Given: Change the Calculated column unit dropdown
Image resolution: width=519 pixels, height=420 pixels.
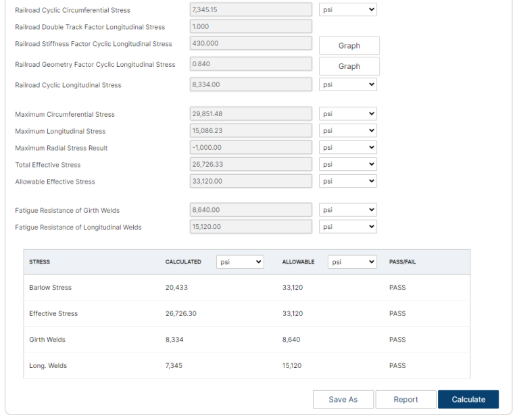Looking at the screenshot, I should pos(240,262).
